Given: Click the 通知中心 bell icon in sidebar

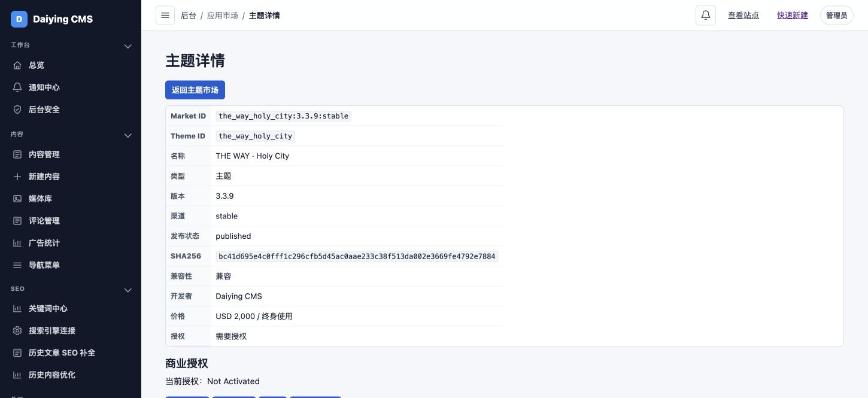Looking at the screenshot, I should coord(17,87).
